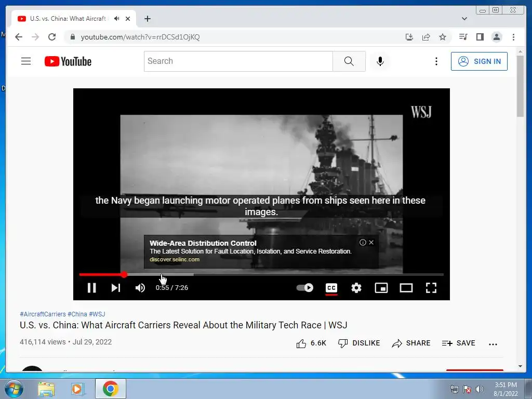Open a new browser tab
Viewport: 532px width, 399px height.
point(147,19)
